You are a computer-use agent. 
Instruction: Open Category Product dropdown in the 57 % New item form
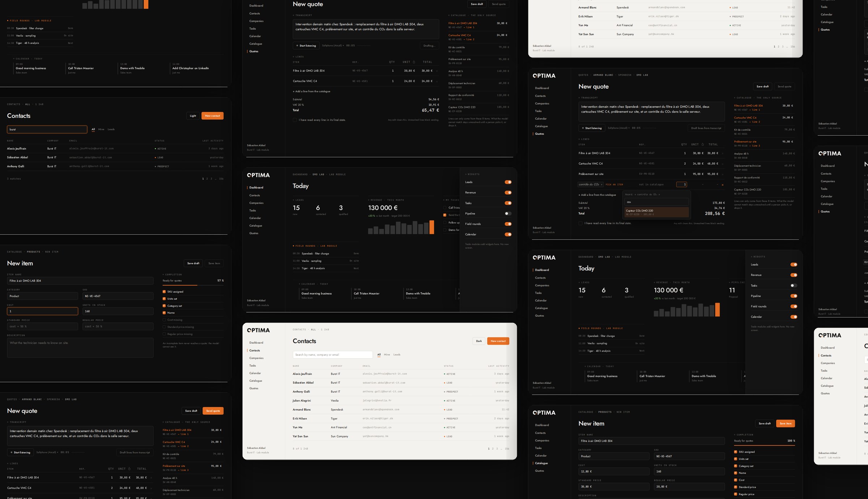coord(42,296)
